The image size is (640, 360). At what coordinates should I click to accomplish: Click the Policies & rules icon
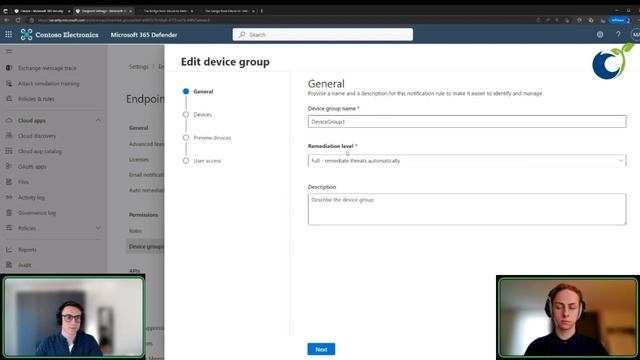point(9,99)
